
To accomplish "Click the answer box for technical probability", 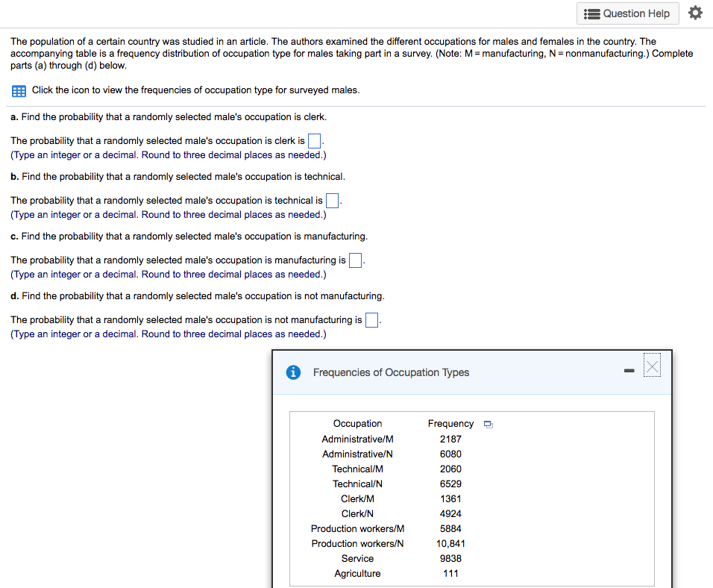I will tap(333, 201).
